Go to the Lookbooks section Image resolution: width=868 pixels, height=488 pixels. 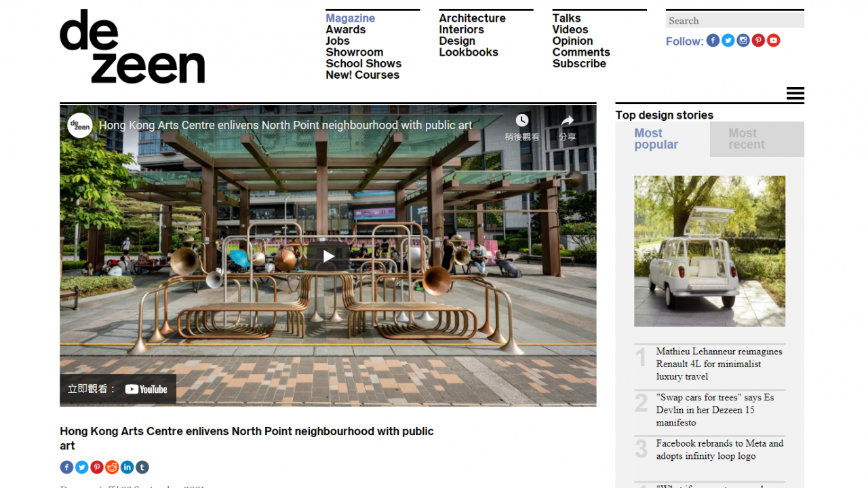click(468, 52)
